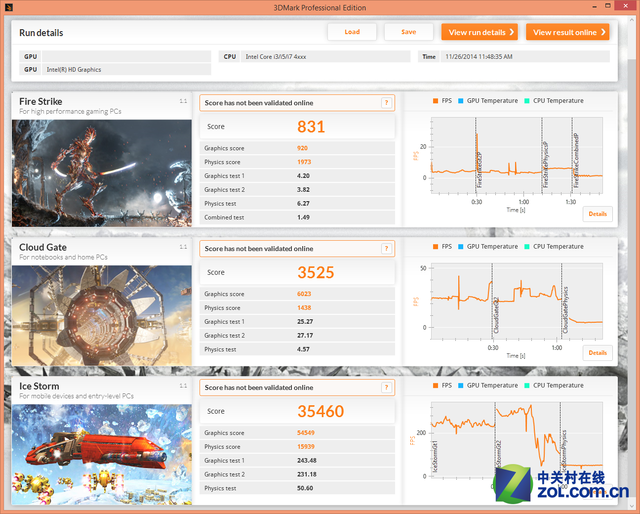Click the Fire Strike validation help question mark
The image size is (640, 514).
(x=386, y=103)
